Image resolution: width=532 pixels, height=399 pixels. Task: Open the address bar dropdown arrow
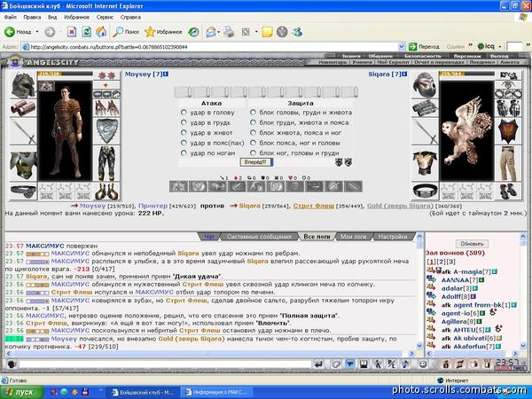coord(401,46)
